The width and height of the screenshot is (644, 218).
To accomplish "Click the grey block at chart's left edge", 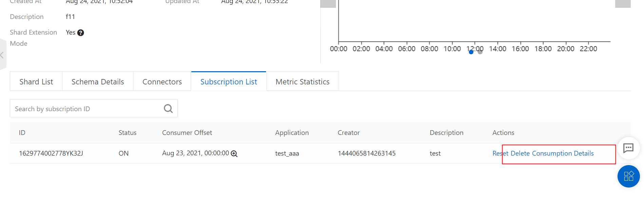I will 328,3.
